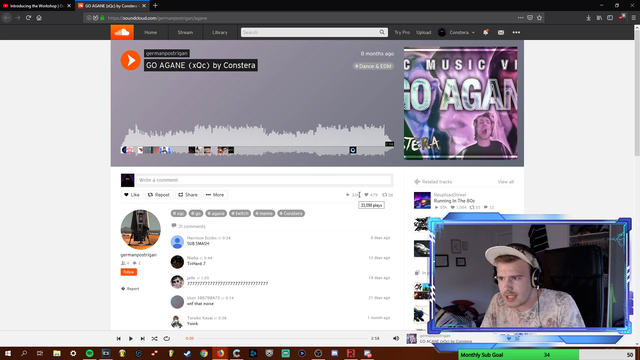Seek on the bottom player progress bar
Image resolution: width=640 pixels, height=360 pixels.
[282, 338]
